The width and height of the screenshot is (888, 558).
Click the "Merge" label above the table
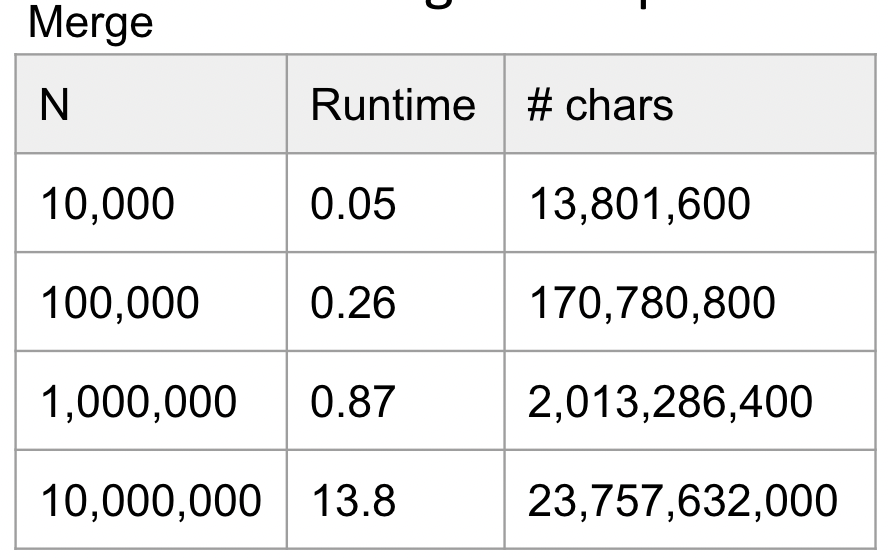click(90, 24)
